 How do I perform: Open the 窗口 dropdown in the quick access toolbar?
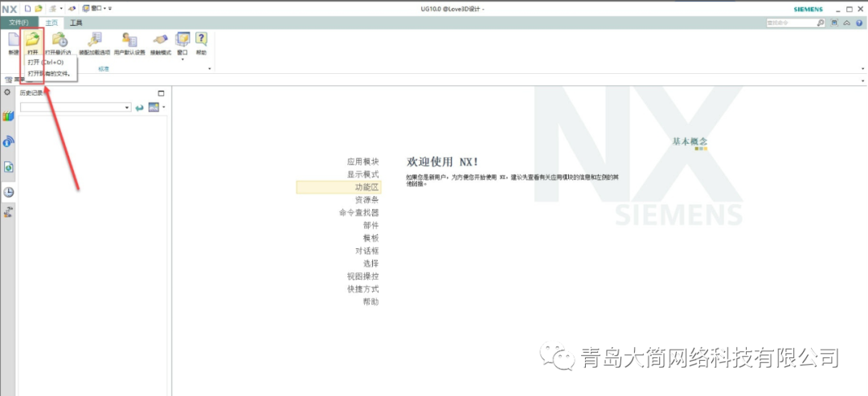tap(94, 9)
